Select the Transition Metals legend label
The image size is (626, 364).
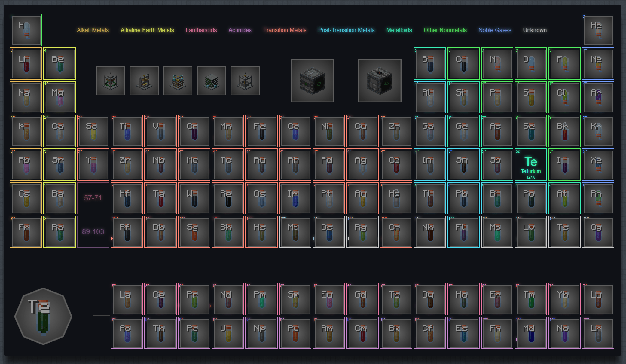click(285, 30)
